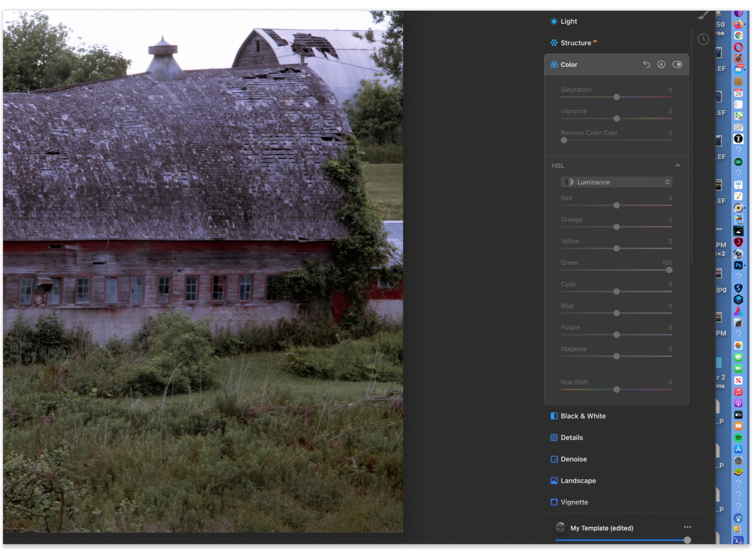The width and height of the screenshot is (756, 553).
Task: Launch Photoshop from the Dock
Action: 739,265
